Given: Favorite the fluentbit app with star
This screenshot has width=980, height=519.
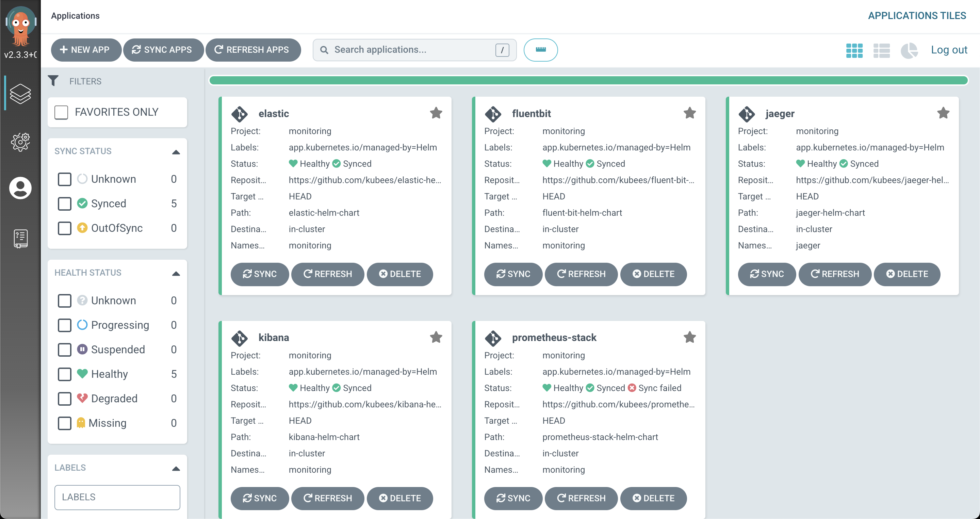Looking at the screenshot, I should click(x=689, y=113).
